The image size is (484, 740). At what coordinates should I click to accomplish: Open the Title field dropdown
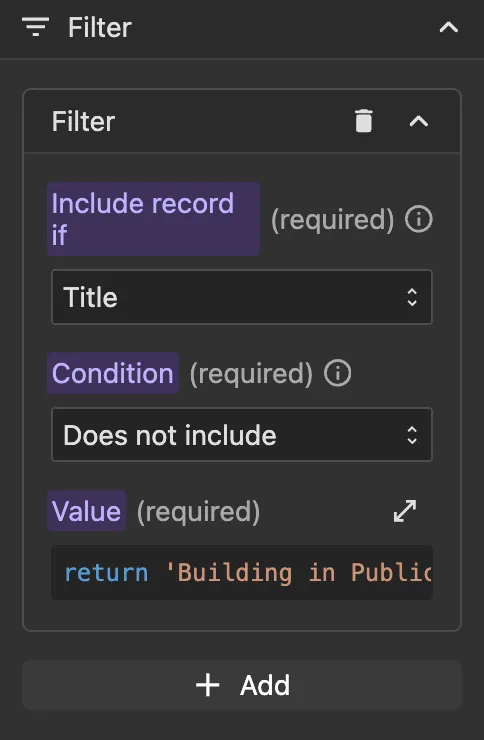[242, 297]
